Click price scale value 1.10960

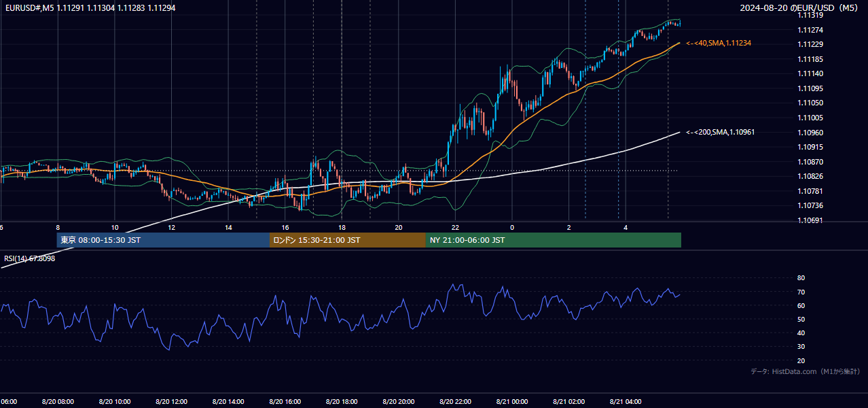812,133
